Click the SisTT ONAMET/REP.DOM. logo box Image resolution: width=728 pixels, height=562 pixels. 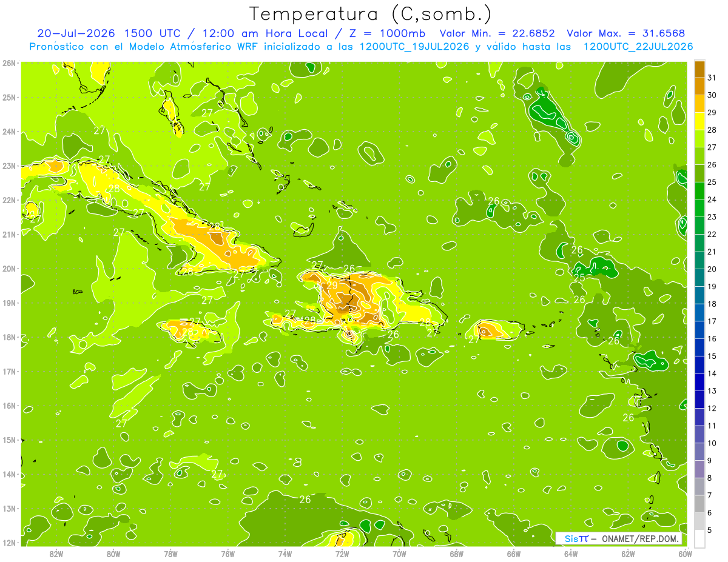pos(619,538)
